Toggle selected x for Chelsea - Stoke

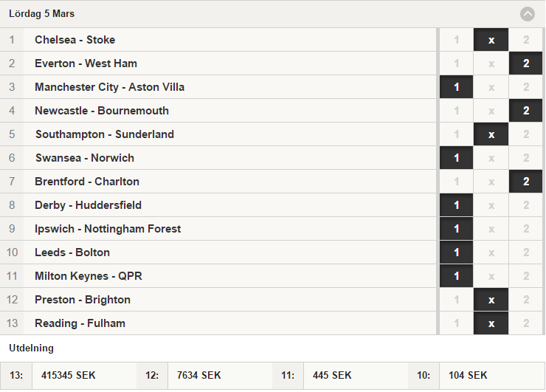[491, 40]
